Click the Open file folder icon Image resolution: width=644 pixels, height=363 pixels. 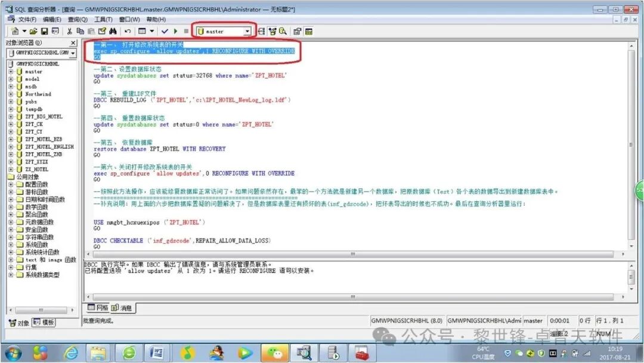(x=33, y=31)
